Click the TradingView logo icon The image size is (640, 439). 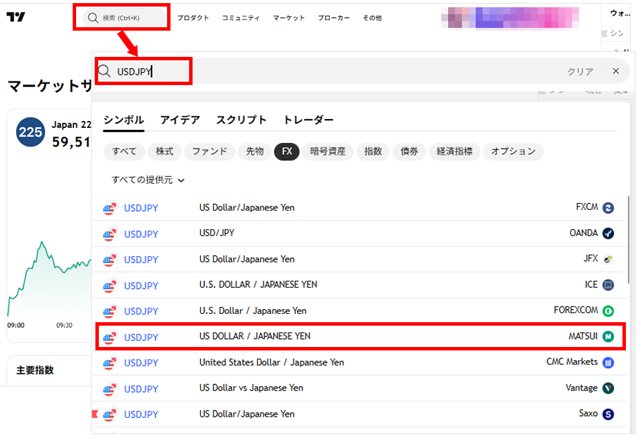[x=16, y=17]
